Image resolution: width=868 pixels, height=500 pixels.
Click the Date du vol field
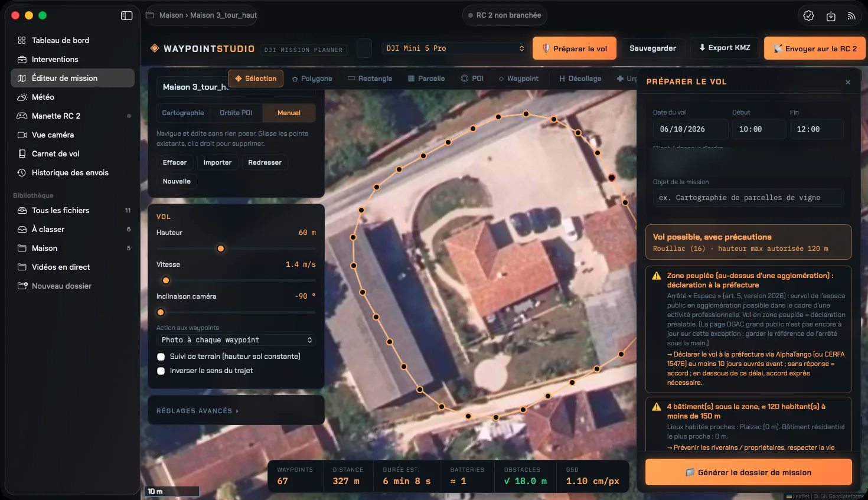[689, 129]
